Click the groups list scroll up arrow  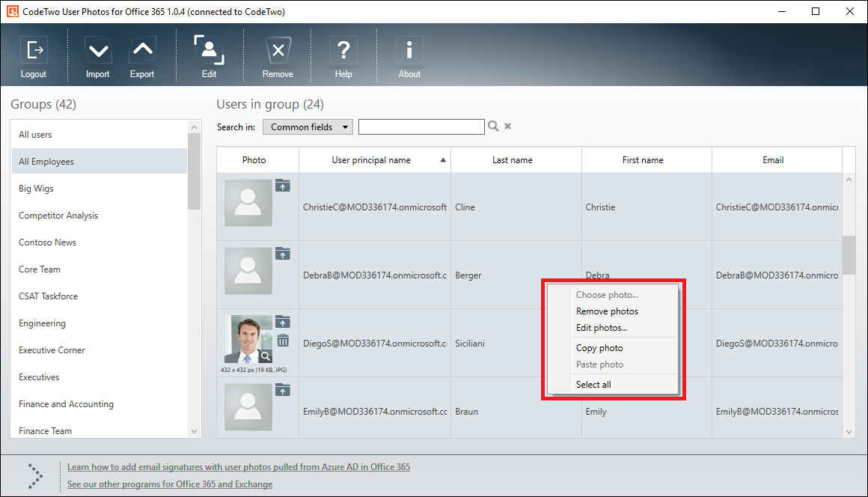tap(194, 127)
